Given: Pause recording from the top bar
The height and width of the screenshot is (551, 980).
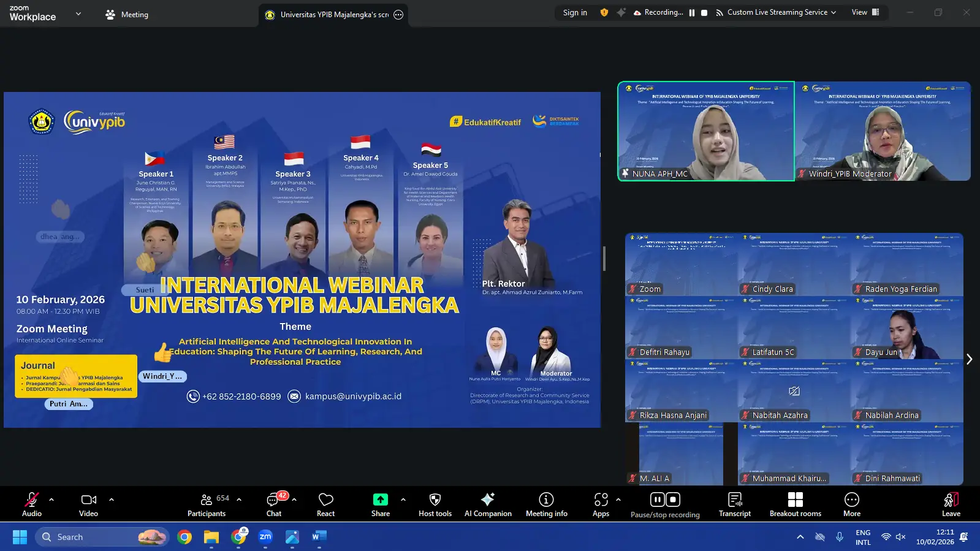Looking at the screenshot, I should pos(692,12).
